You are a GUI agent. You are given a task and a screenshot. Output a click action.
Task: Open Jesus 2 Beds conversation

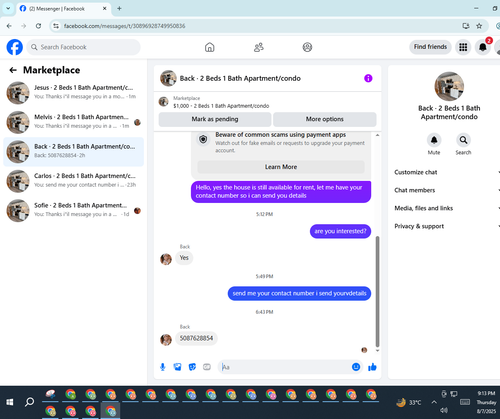pyautogui.click(x=73, y=93)
